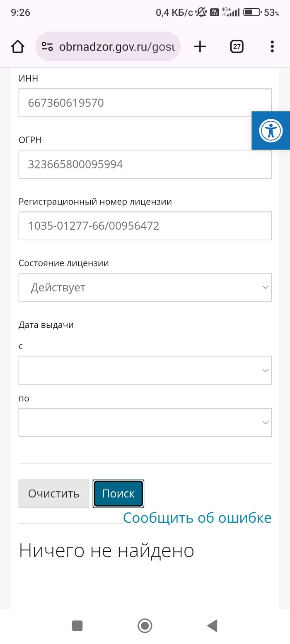Open the browser three-dot menu
The image size is (290, 644).
pyautogui.click(x=272, y=47)
